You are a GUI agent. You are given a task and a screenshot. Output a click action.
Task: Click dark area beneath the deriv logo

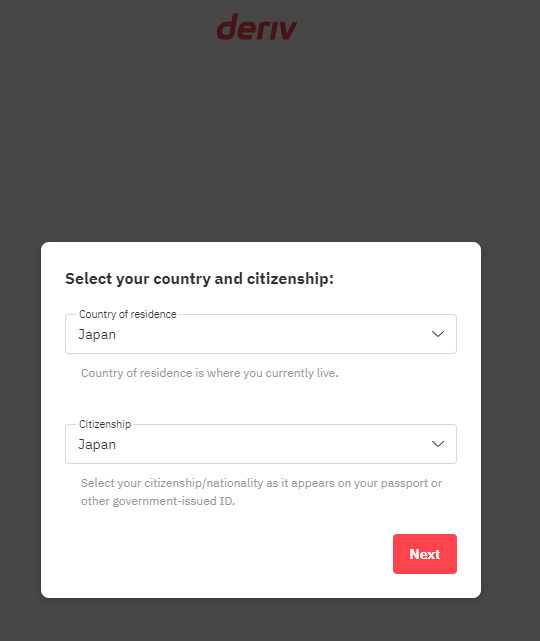coord(257,82)
